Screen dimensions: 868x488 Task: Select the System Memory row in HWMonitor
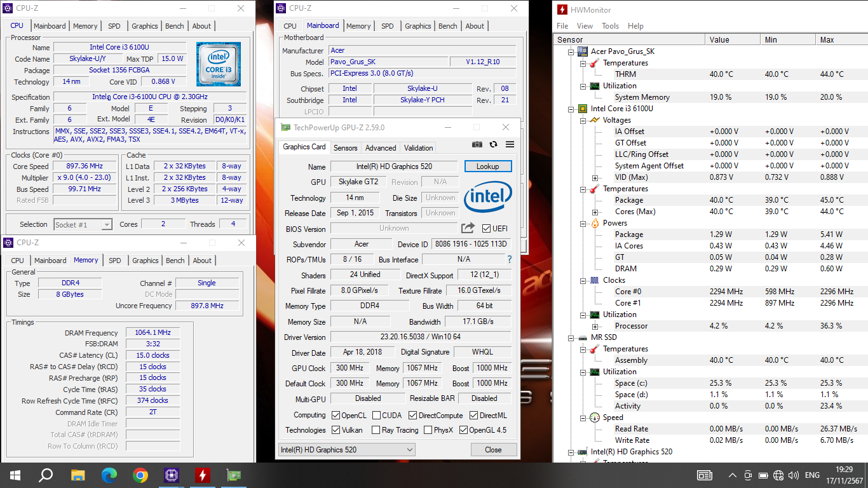click(710, 97)
